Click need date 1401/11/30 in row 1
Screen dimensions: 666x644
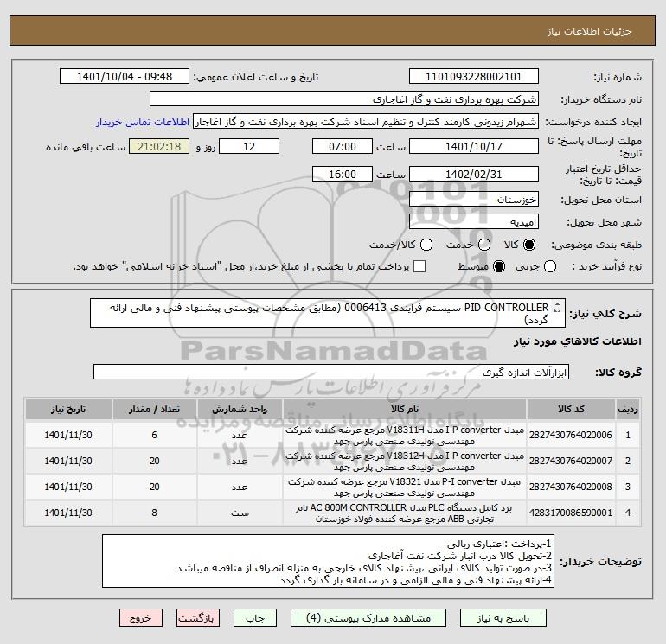(x=68, y=435)
